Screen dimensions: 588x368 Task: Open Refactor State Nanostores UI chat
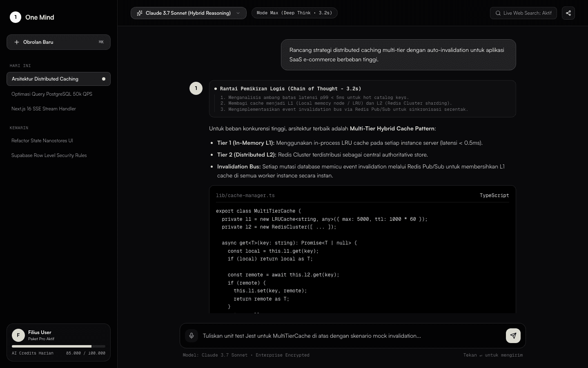coord(58,141)
